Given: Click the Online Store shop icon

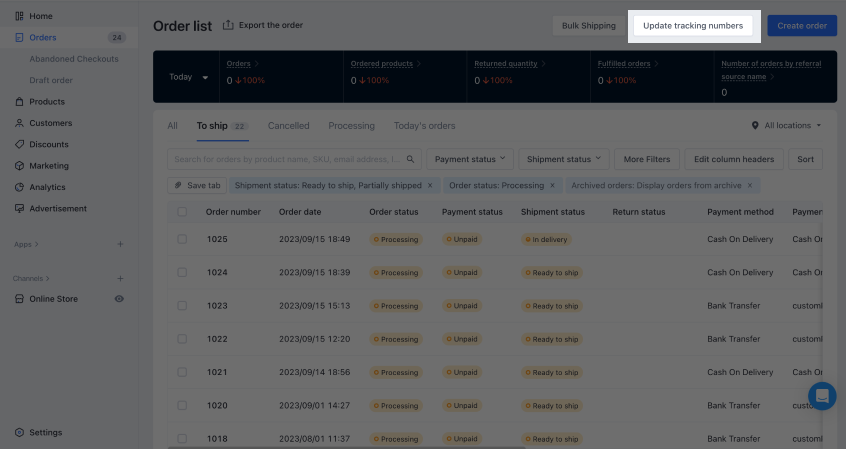Looking at the screenshot, I should tap(19, 298).
